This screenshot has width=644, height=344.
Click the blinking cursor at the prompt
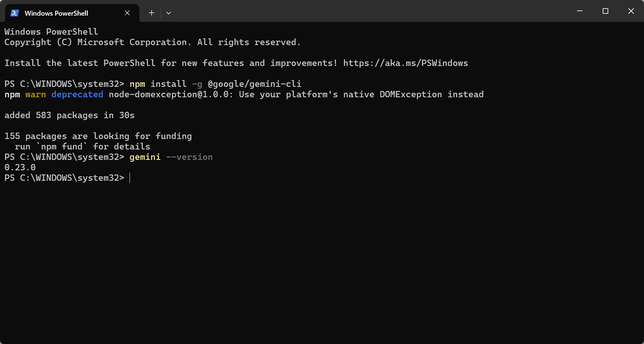[x=130, y=178]
